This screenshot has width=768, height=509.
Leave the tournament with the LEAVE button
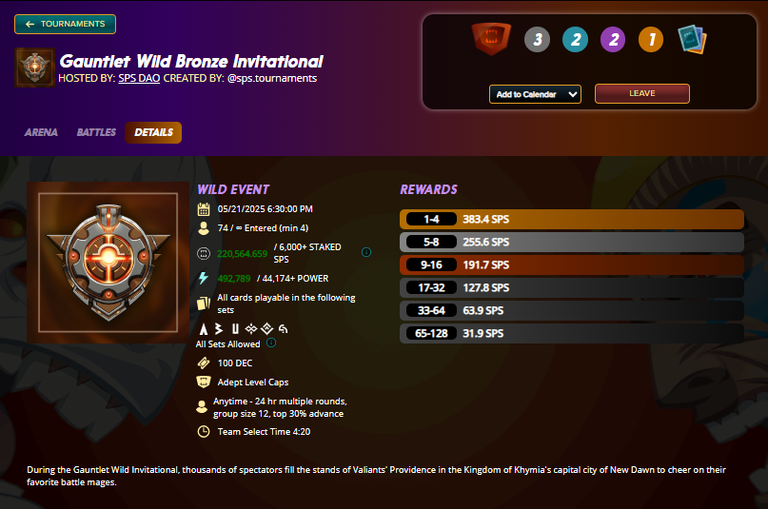(642, 94)
